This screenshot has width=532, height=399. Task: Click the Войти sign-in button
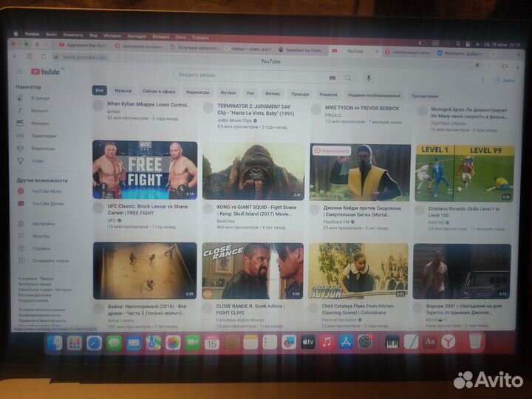coord(505,81)
